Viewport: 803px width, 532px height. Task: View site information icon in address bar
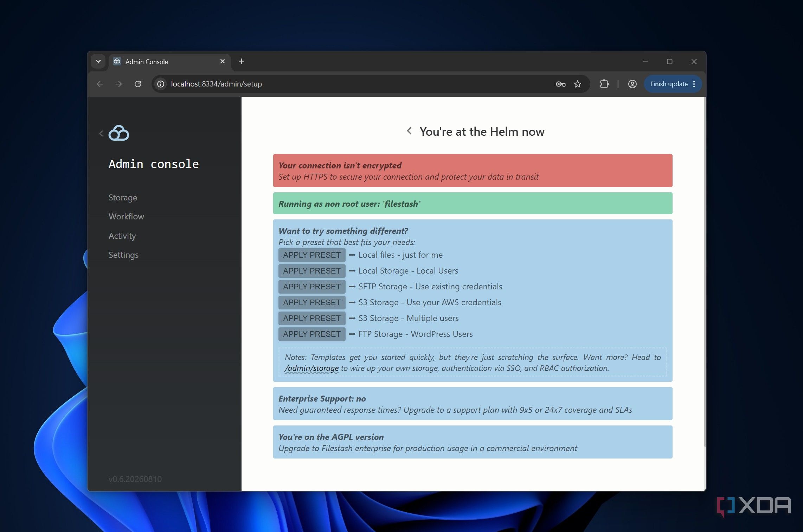pyautogui.click(x=161, y=84)
